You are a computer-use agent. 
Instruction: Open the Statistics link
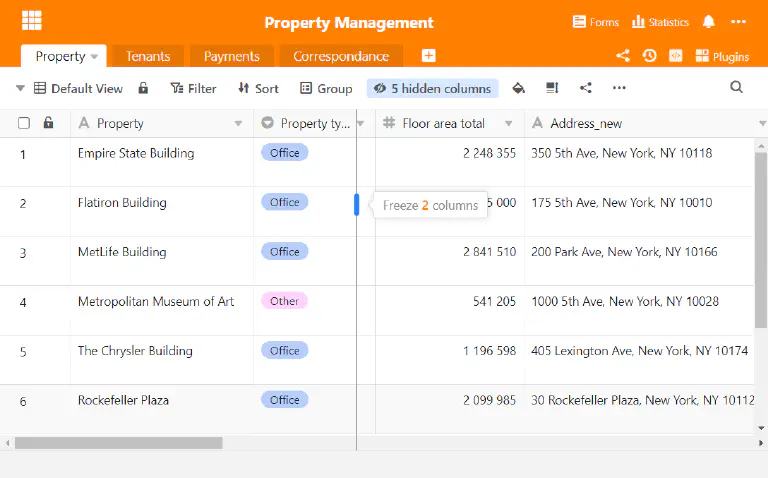click(660, 22)
